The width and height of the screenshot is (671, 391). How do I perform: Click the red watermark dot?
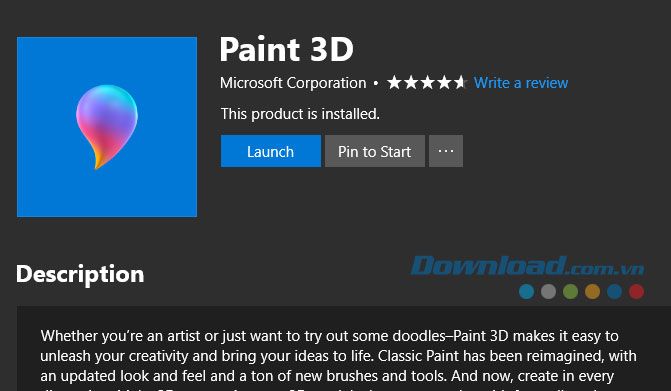636,291
